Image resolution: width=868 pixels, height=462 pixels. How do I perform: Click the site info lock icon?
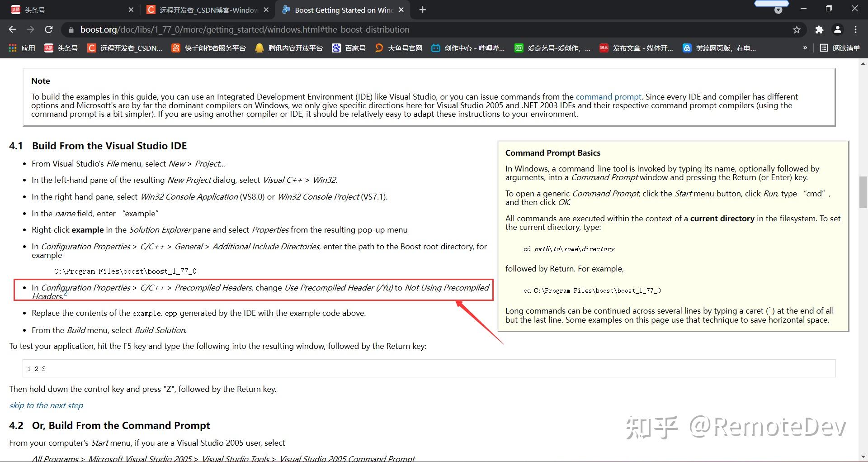[71, 29]
